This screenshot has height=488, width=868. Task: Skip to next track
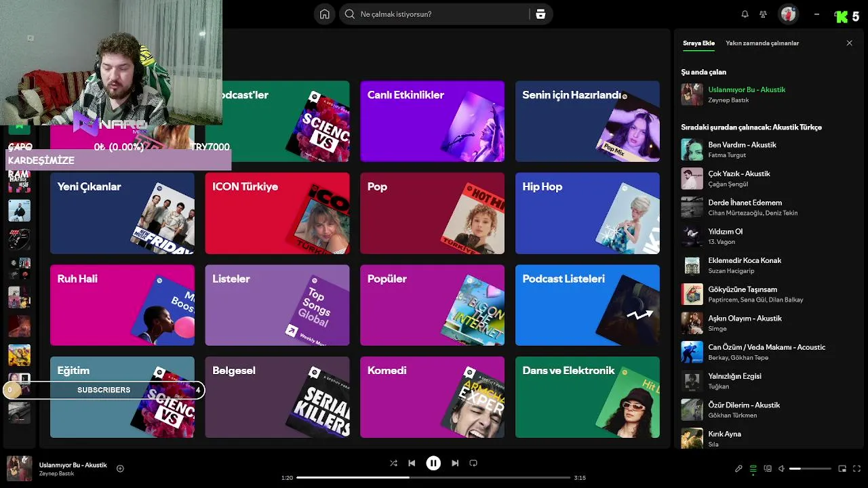tap(455, 464)
